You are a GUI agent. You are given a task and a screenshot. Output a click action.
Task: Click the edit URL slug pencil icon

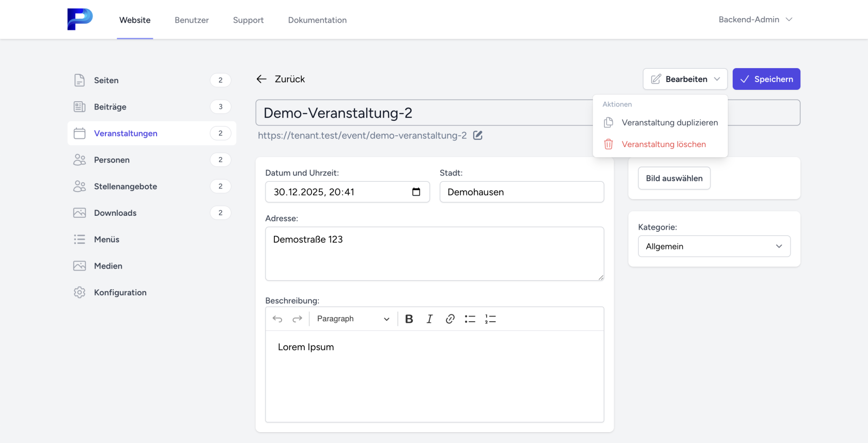click(x=478, y=136)
